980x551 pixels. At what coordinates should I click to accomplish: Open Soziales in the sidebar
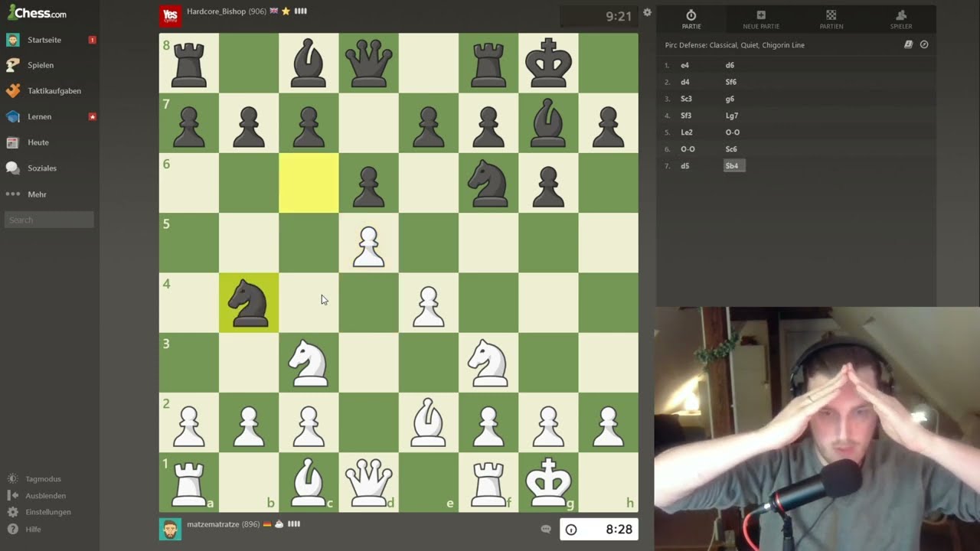pyautogui.click(x=42, y=168)
